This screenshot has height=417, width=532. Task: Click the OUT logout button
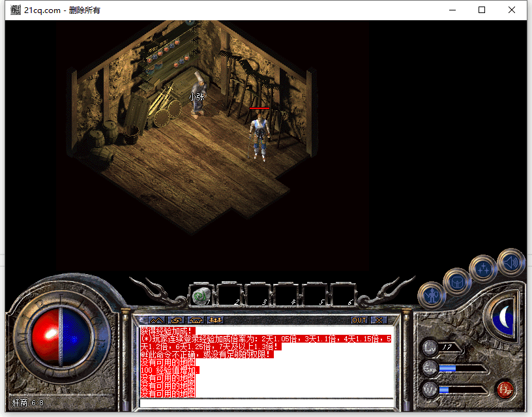pyautogui.click(x=359, y=320)
